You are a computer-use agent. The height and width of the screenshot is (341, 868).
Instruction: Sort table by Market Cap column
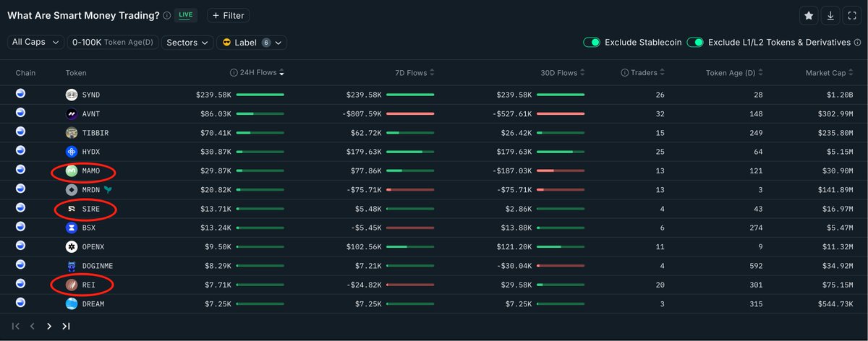(x=825, y=73)
